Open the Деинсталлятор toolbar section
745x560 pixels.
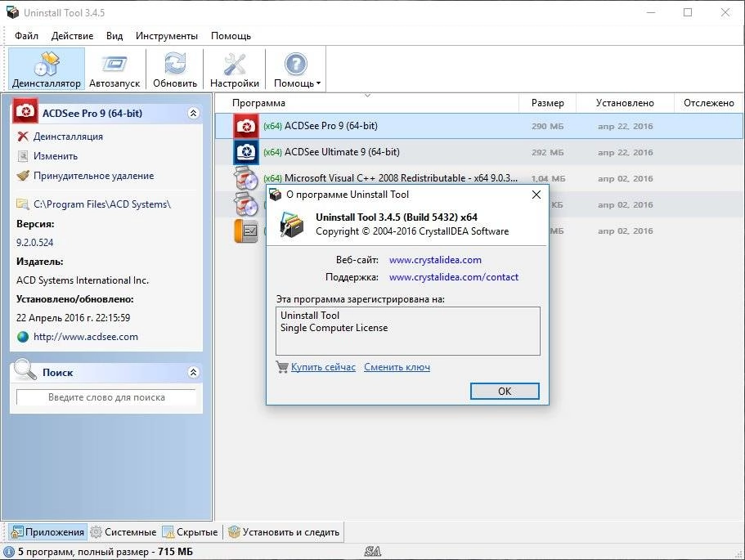point(46,69)
